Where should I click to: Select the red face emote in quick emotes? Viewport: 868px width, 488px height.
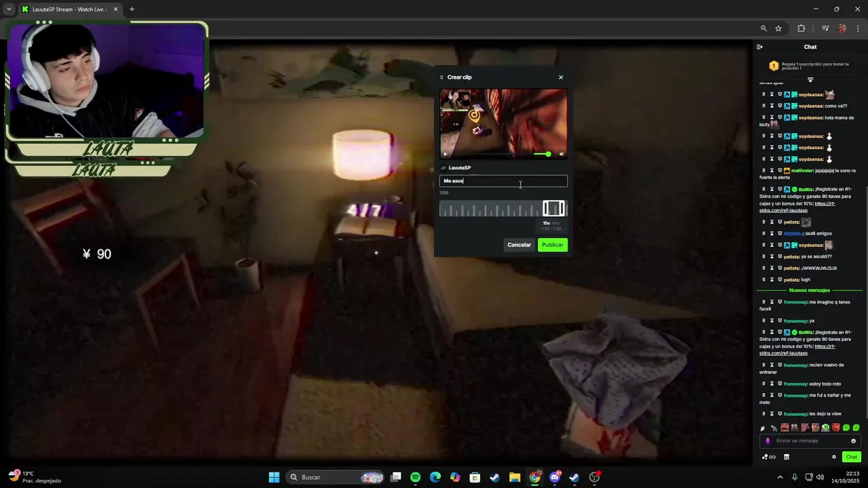pyautogui.click(x=835, y=428)
